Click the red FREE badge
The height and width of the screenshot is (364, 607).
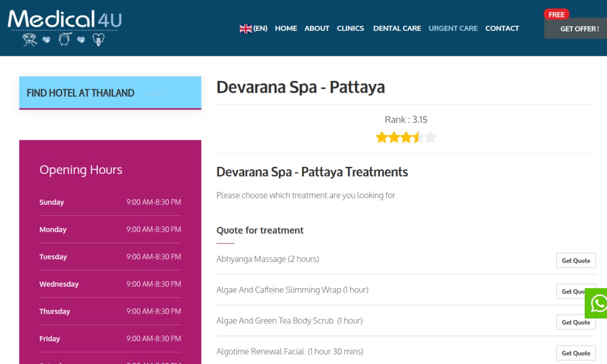pyautogui.click(x=557, y=15)
